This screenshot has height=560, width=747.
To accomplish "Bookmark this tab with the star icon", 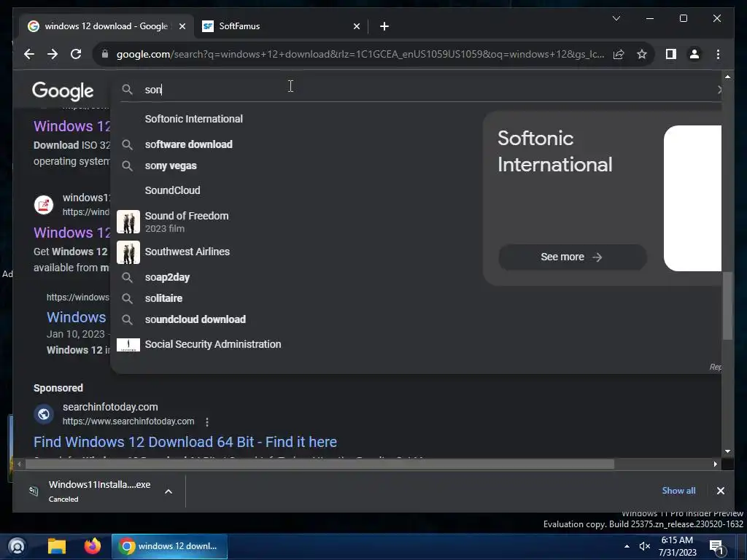I will pyautogui.click(x=642, y=54).
